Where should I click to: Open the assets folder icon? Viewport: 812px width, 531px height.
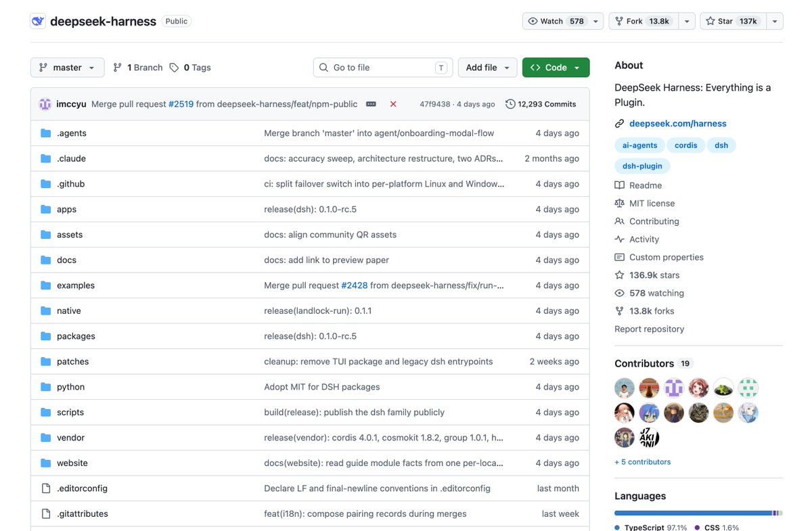tap(46, 235)
